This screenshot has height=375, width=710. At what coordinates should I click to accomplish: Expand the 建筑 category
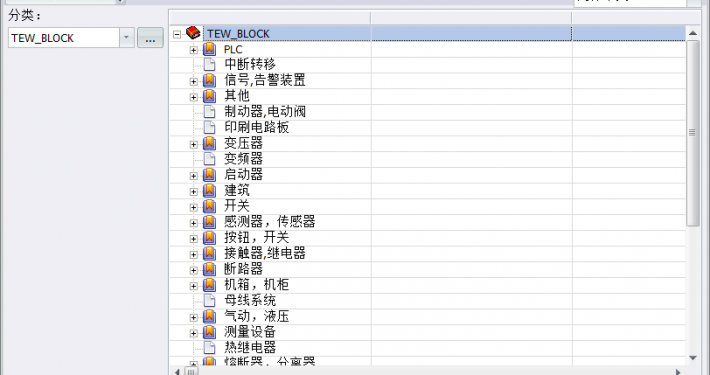[193, 192]
